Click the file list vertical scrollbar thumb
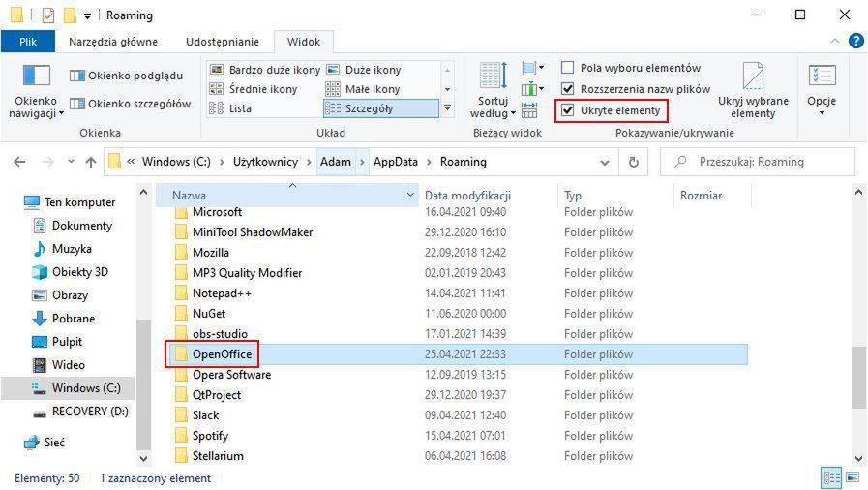Viewport: 868px width, 490px height. 858,377
